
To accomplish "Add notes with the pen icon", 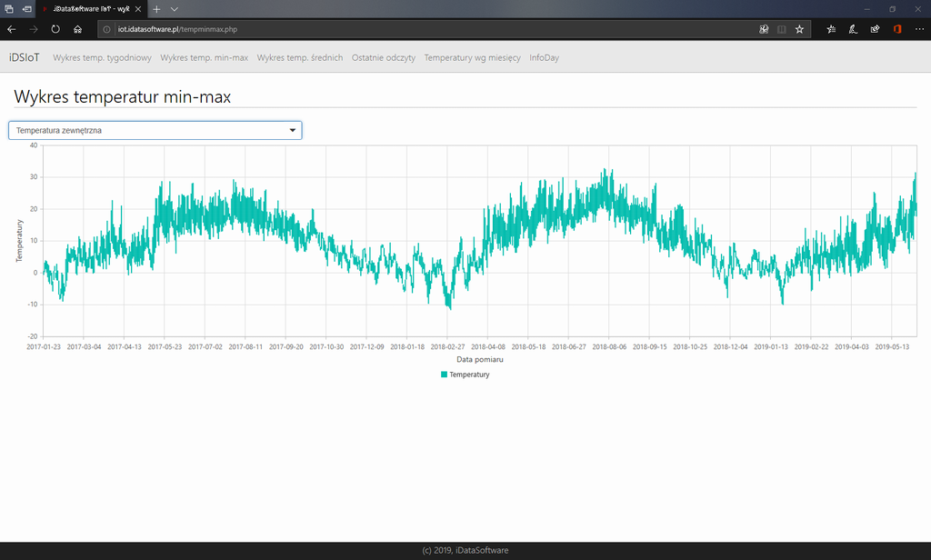I will point(853,29).
